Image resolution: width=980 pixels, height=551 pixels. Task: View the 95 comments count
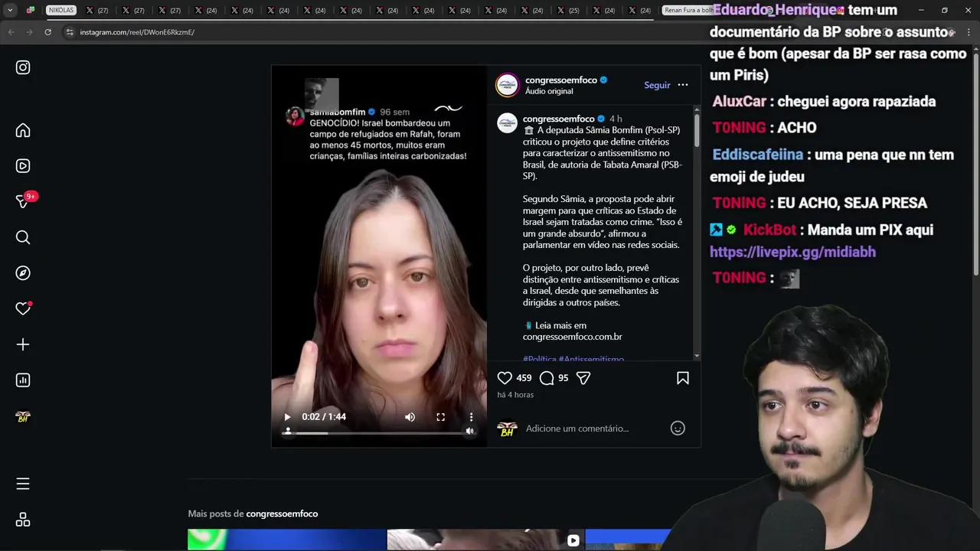coord(563,378)
